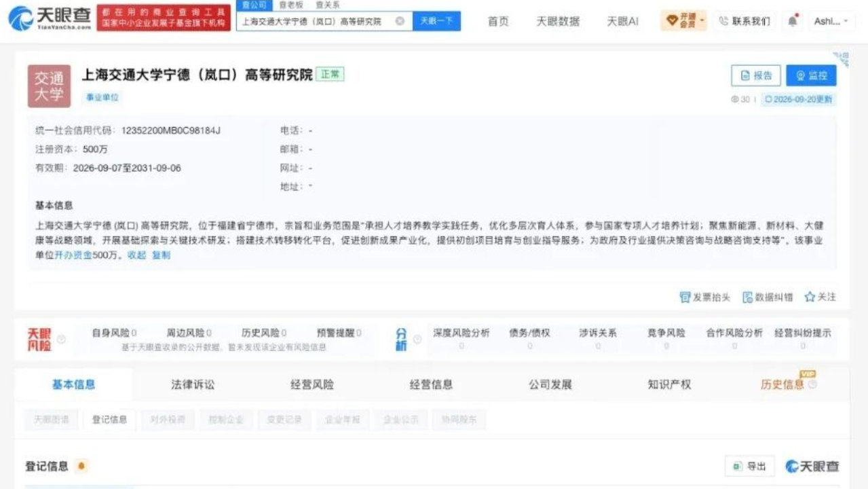Click the 交通大学 company logo
Screen dimensions: 868x489
[x=49, y=86]
